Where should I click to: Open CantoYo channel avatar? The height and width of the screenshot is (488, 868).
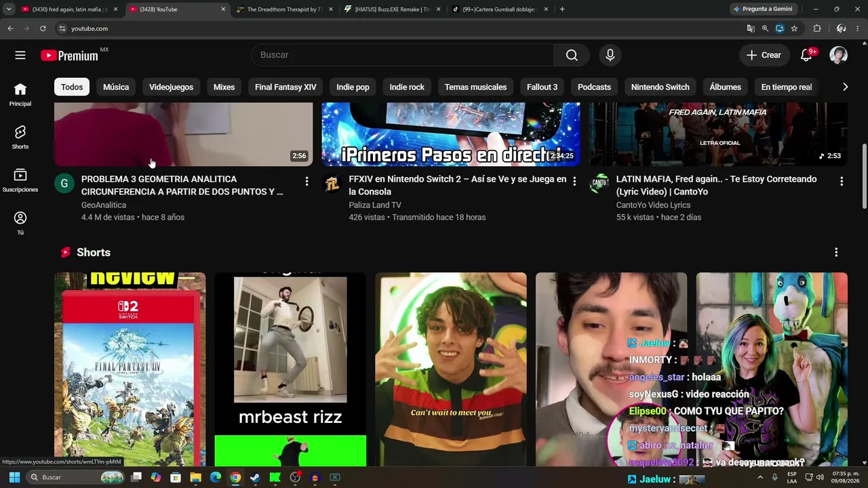pyautogui.click(x=599, y=183)
